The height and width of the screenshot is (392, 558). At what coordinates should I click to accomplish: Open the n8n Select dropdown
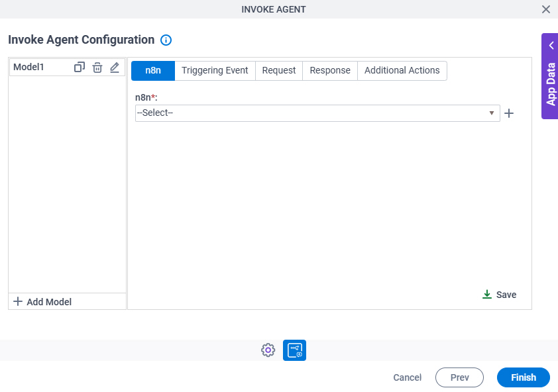click(317, 113)
